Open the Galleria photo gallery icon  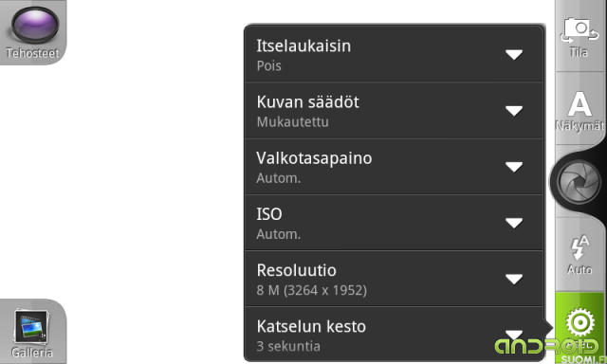[31, 327]
